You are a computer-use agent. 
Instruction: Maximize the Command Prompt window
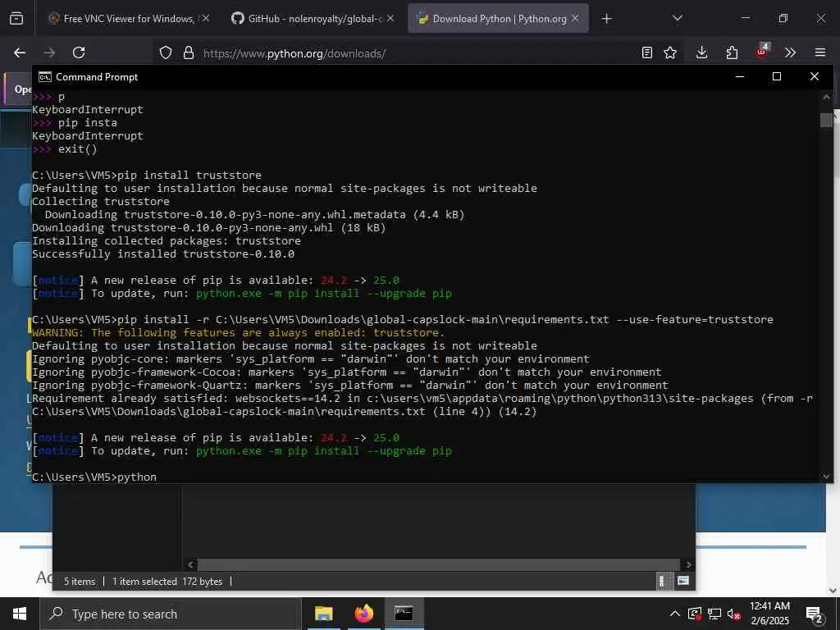777,76
